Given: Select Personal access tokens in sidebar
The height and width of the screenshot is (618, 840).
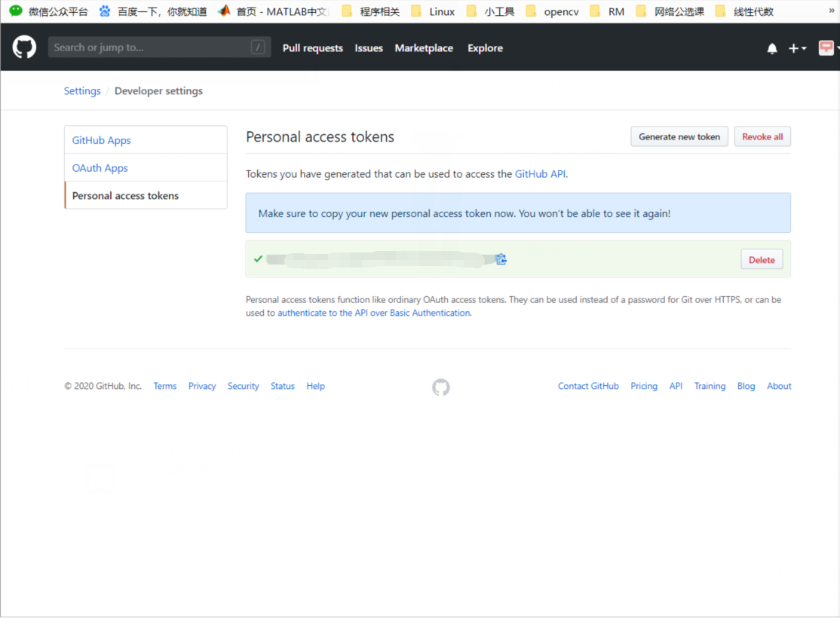Looking at the screenshot, I should pos(146,196).
